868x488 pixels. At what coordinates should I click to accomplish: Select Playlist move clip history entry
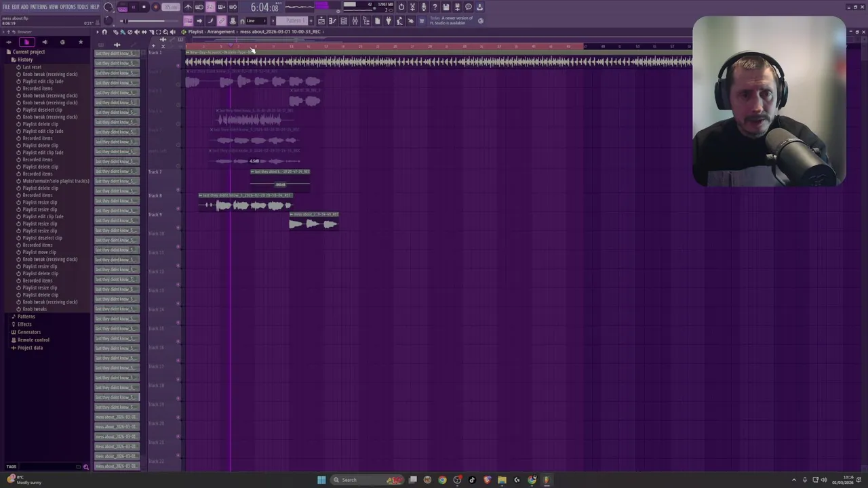click(x=39, y=252)
